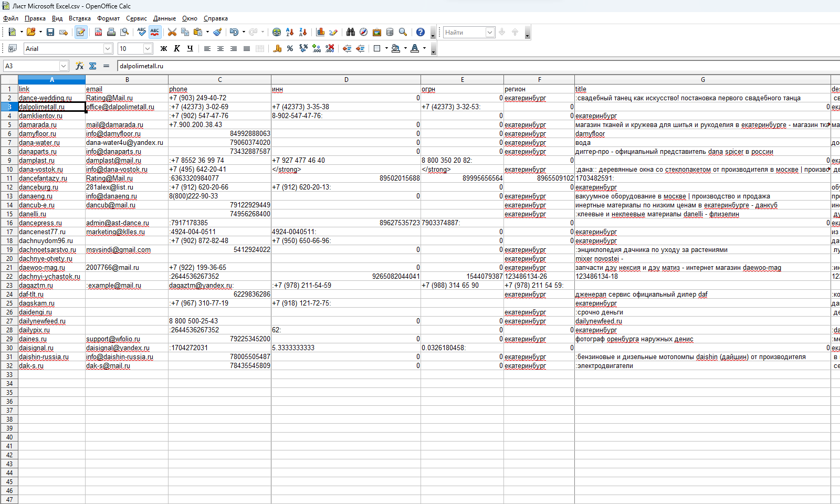Open the Name Box dropdown
This screenshot has height=504, width=840.
click(x=64, y=66)
